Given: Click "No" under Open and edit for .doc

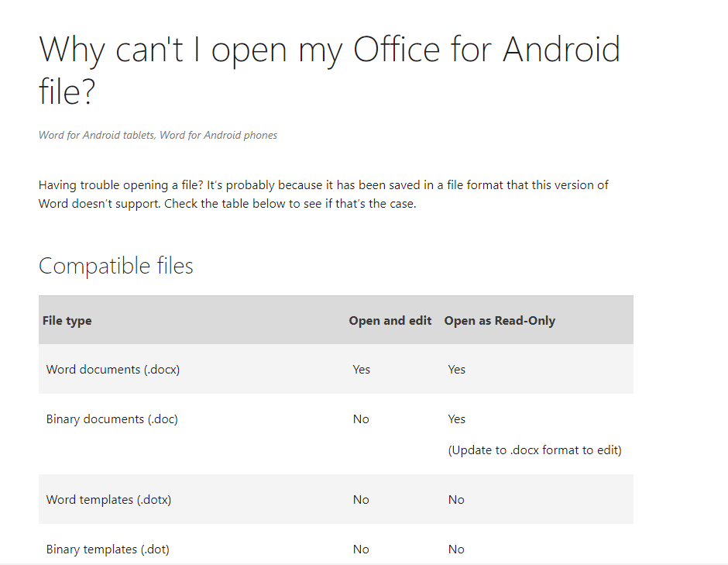Looking at the screenshot, I should [361, 419].
